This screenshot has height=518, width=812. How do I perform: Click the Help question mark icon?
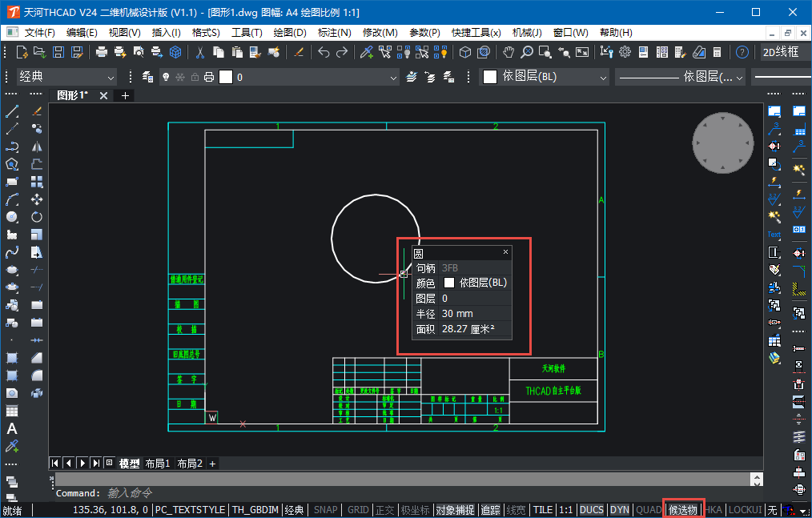click(x=742, y=52)
